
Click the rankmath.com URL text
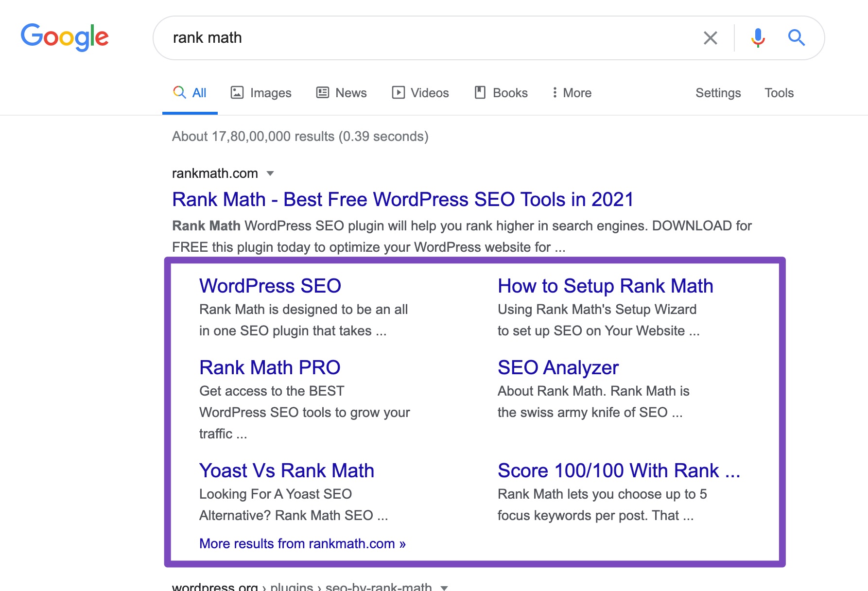[215, 174]
